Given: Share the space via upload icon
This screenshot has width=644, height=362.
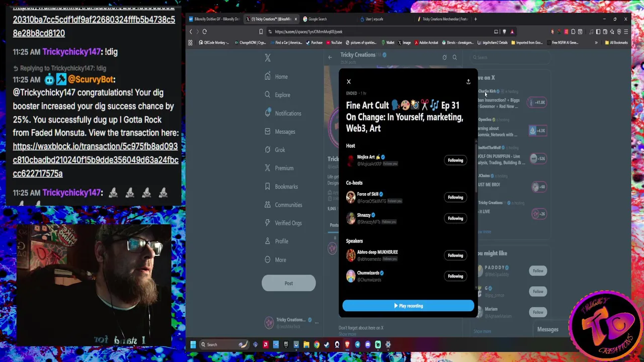Looking at the screenshot, I should tap(468, 81).
